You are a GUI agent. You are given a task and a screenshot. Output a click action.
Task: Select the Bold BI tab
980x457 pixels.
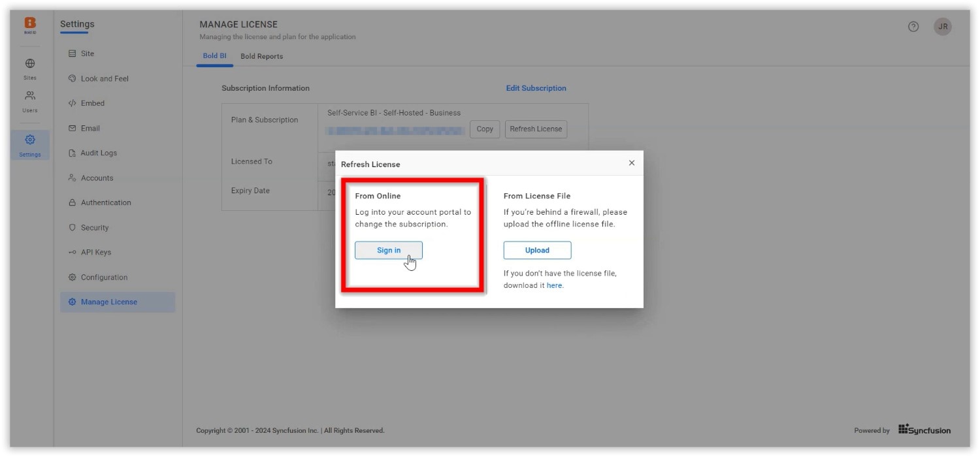(214, 56)
